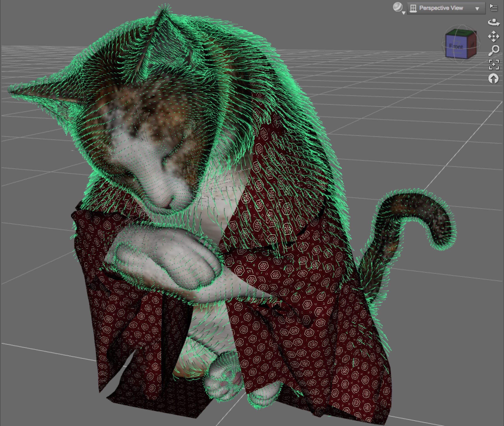504x426 pixels.
Task: Click the window icon in view selector
Action: (413, 8)
